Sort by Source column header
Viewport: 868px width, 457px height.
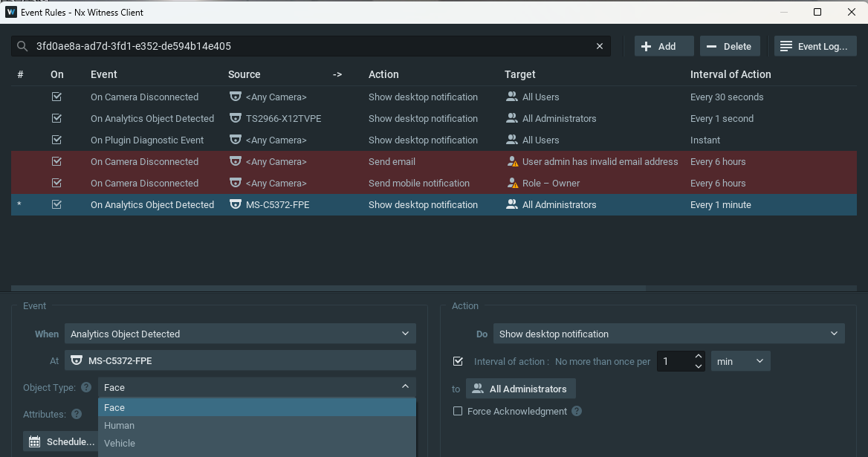244,74
